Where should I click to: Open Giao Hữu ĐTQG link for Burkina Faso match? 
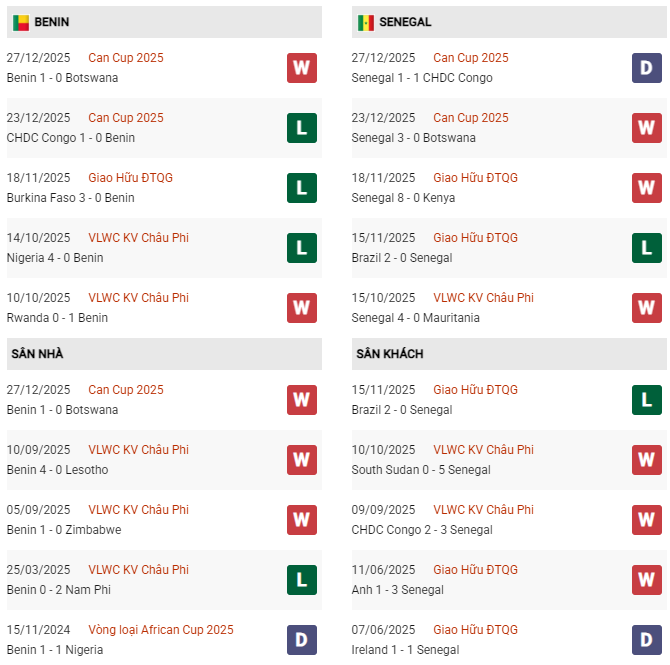pos(130,178)
